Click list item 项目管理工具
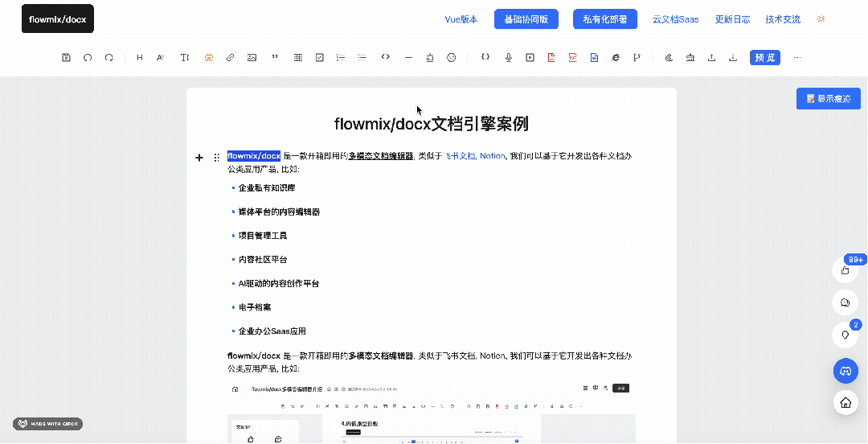 (263, 236)
